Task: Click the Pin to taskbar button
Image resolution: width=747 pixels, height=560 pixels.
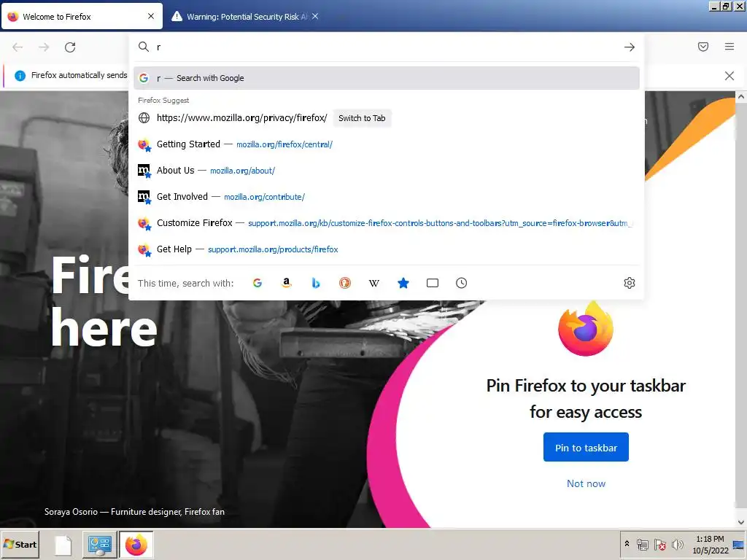Action: point(586,447)
